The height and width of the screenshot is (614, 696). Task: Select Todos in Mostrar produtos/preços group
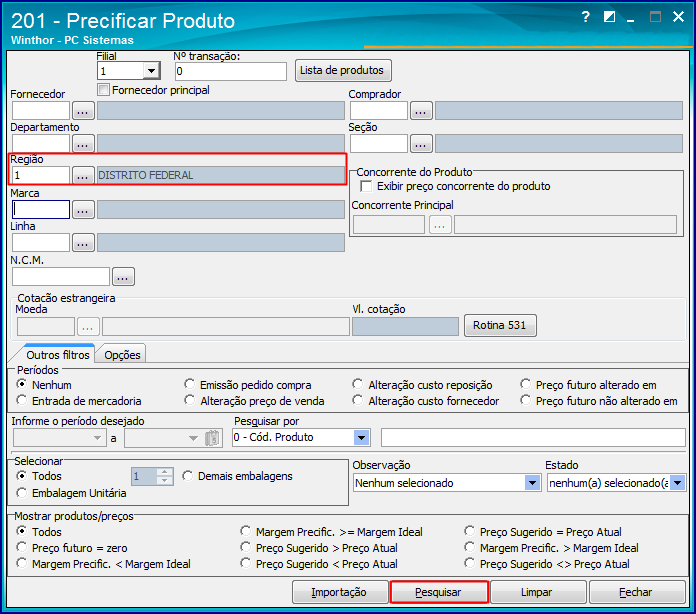click(x=21, y=531)
